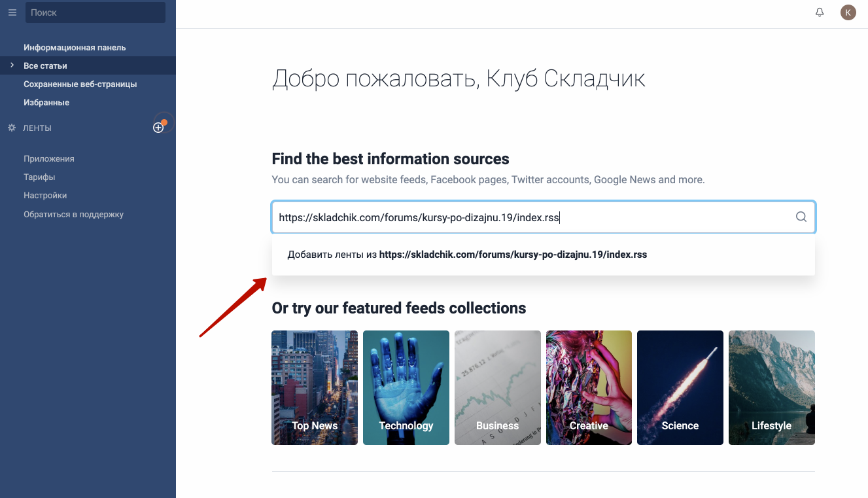Select the Science collection tile
The height and width of the screenshot is (498, 868).
coord(680,387)
